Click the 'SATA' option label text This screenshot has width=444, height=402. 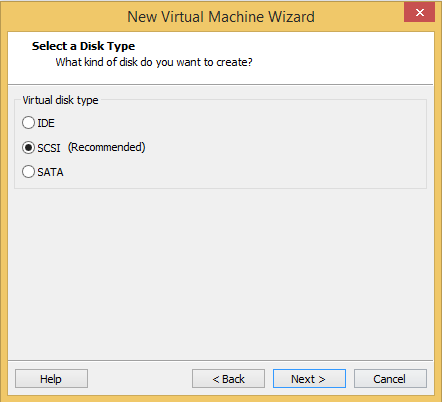50,172
